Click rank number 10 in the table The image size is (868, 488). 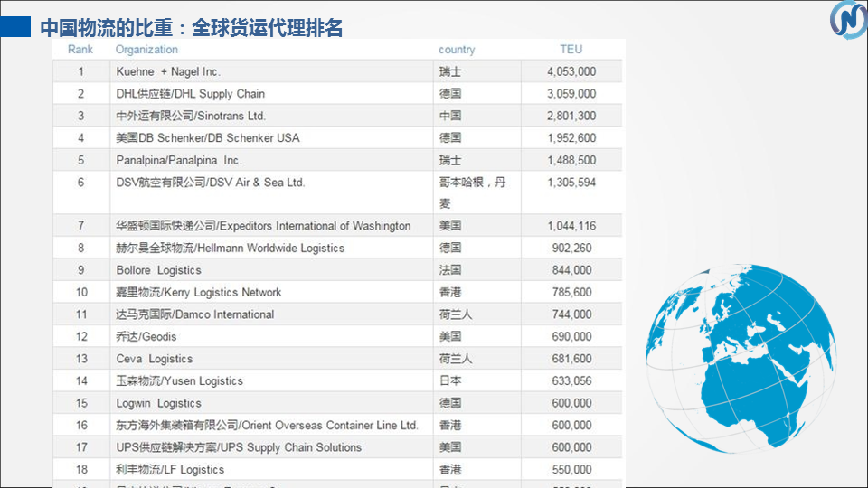pos(81,292)
